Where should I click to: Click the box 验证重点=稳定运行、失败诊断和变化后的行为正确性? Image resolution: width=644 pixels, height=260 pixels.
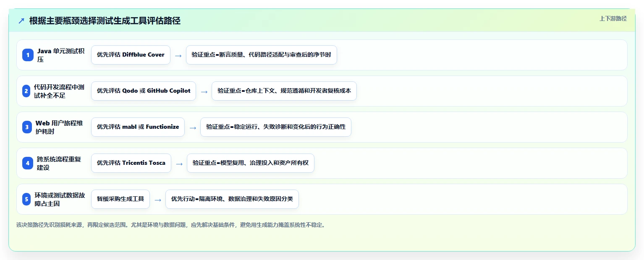point(276,127)
